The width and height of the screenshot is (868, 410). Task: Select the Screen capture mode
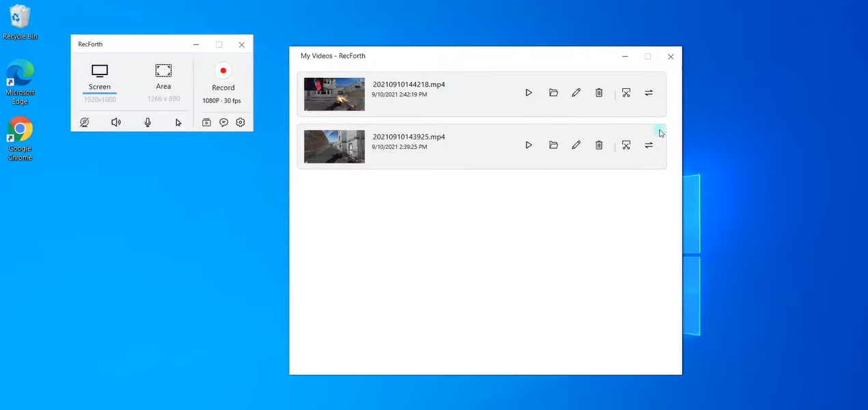[100, 78]
